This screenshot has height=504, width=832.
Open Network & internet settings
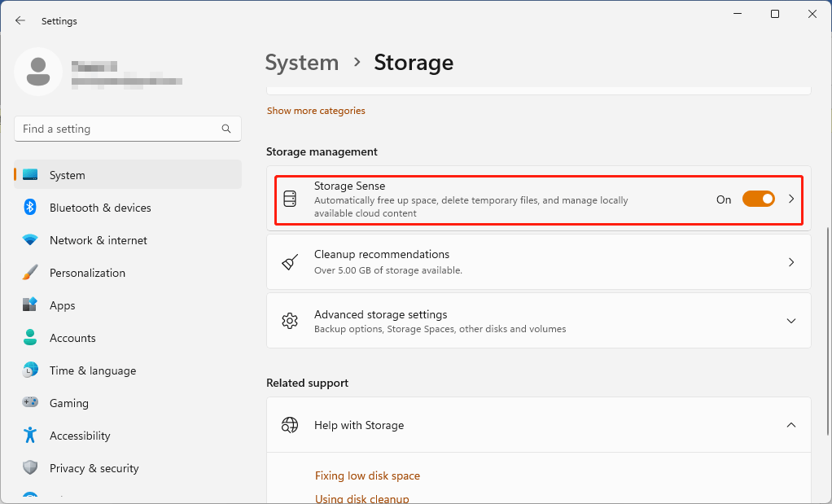click(98, 240)
